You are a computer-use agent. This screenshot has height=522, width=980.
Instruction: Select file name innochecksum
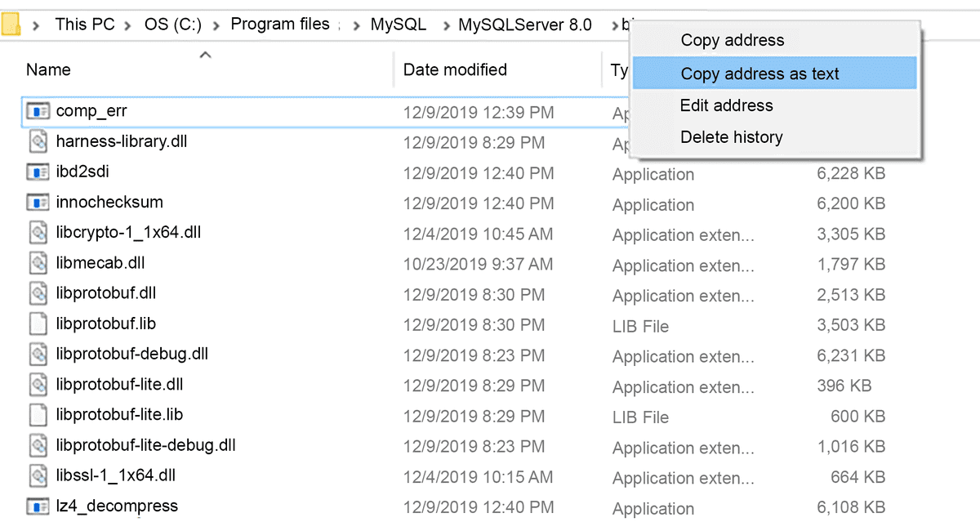tap(109, 202)
